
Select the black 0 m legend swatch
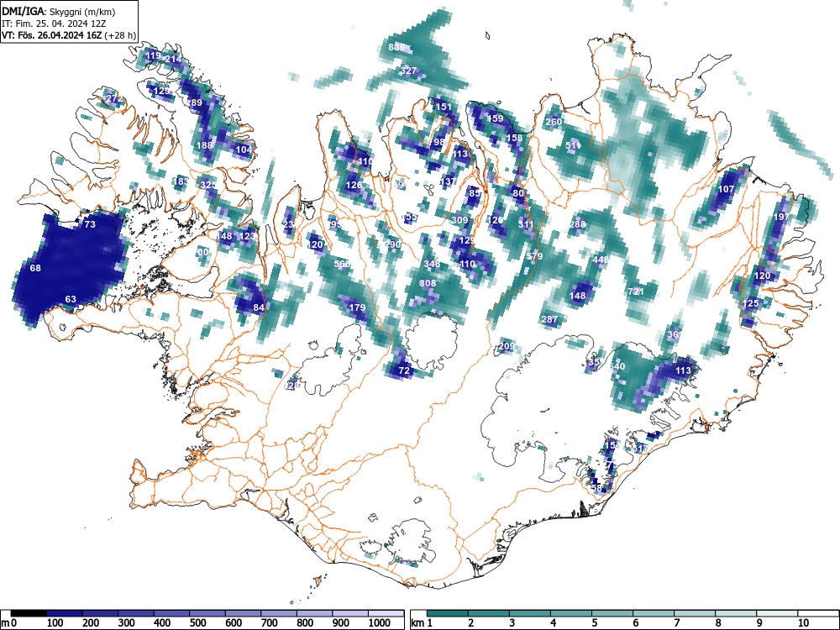[29, 613]
